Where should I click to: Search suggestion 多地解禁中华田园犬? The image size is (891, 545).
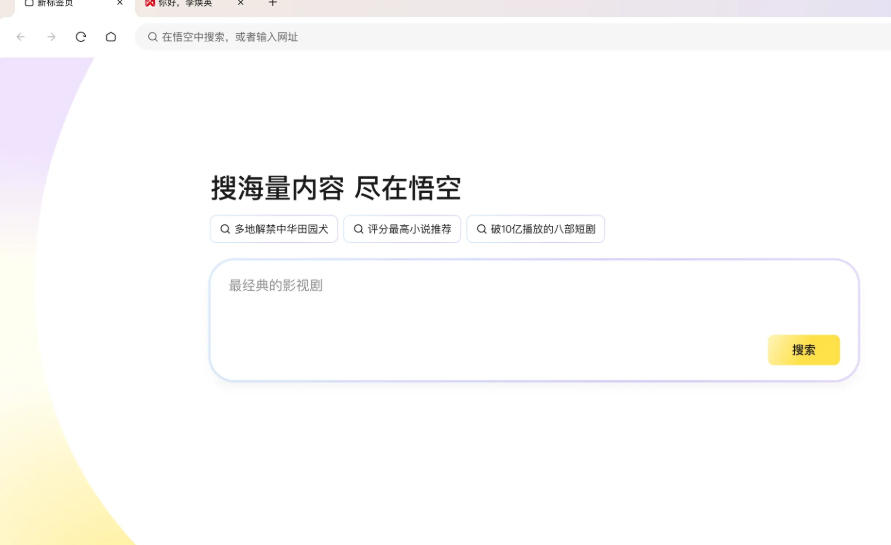274,229
